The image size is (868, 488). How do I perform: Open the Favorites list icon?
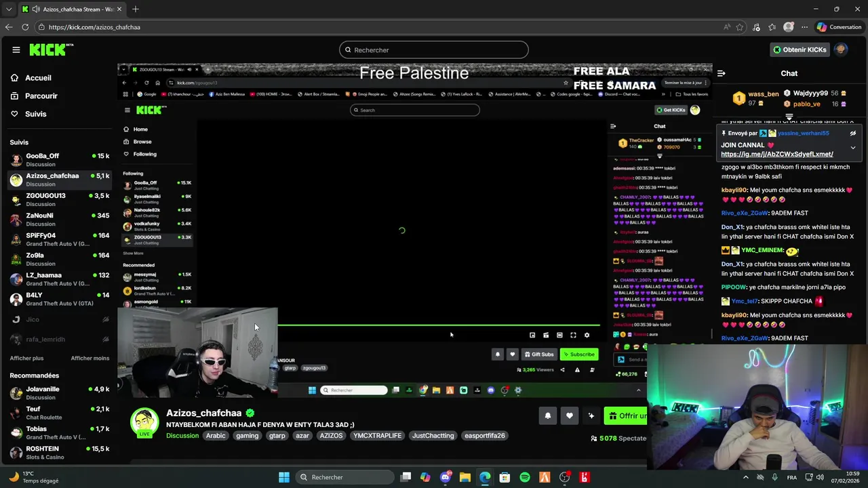772,27
